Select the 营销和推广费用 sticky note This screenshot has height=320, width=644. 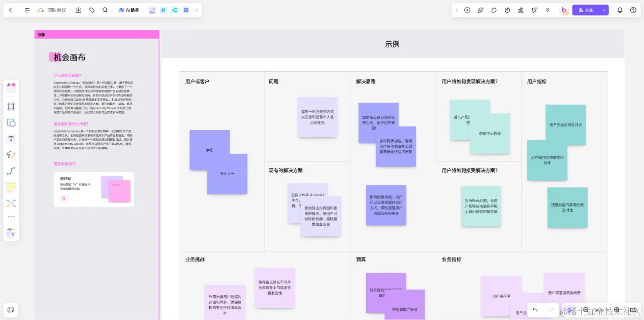point(404,305)
